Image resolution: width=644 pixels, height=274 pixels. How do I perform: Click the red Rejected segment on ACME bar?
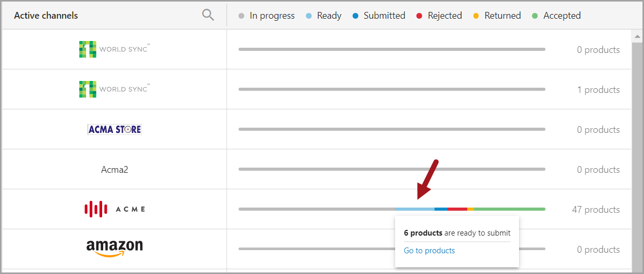457,209
